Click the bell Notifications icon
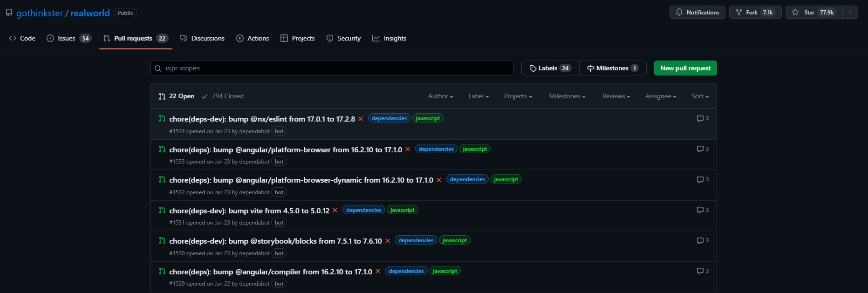Screen dimensions: 868x293 pos(679,13)
